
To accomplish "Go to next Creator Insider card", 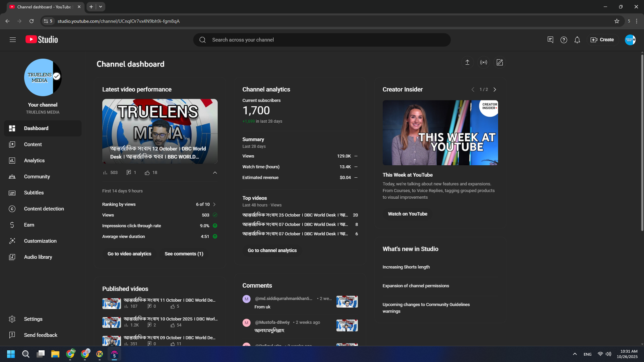I will coord(495,90).
